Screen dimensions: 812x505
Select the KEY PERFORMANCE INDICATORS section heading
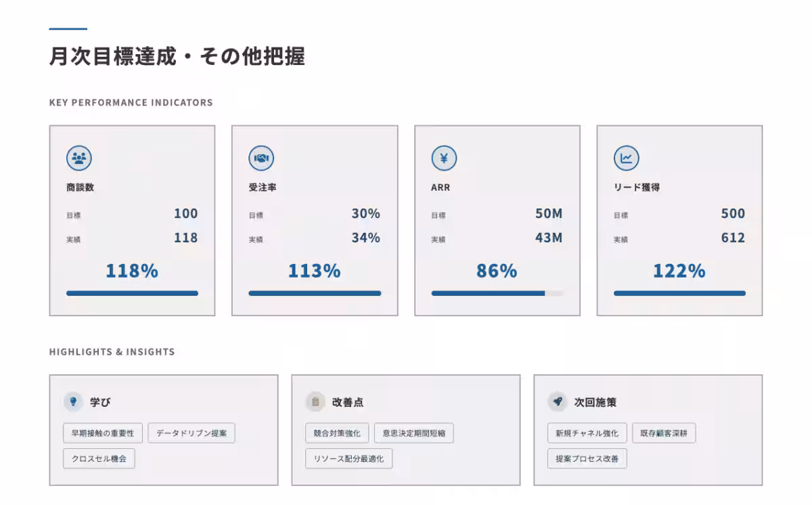tap(131, 102)
